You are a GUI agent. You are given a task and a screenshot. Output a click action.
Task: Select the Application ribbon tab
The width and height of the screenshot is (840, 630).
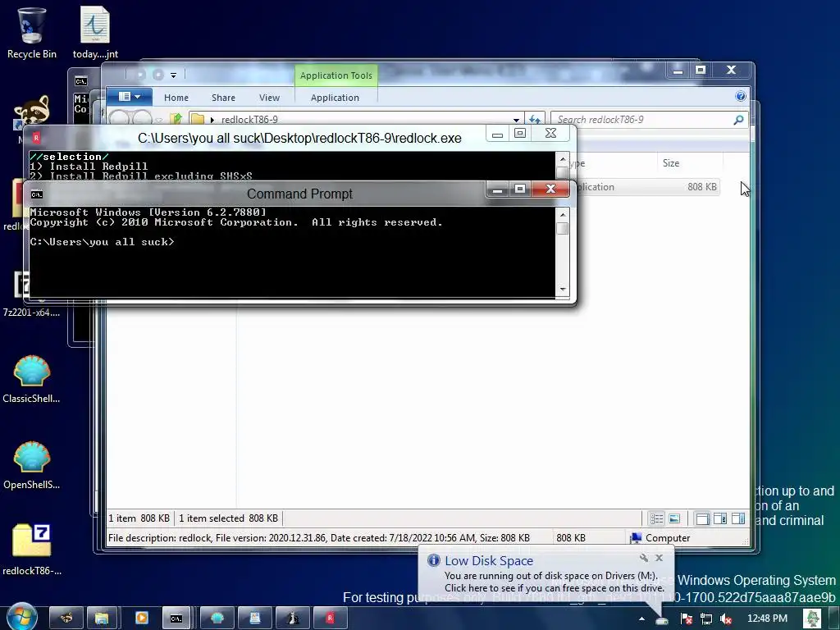coord(335,98)
